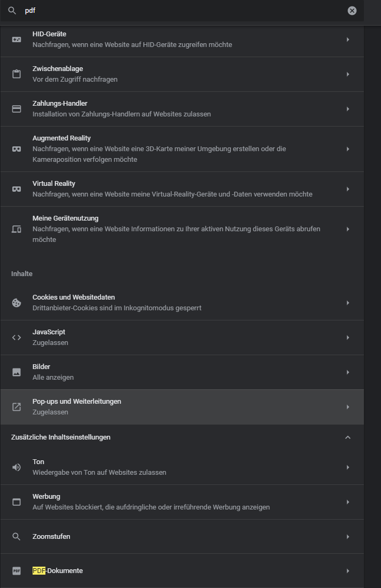Click the search magnifier icon
Image resolution: width=381 pixels, height=588 pixels.
12,11
